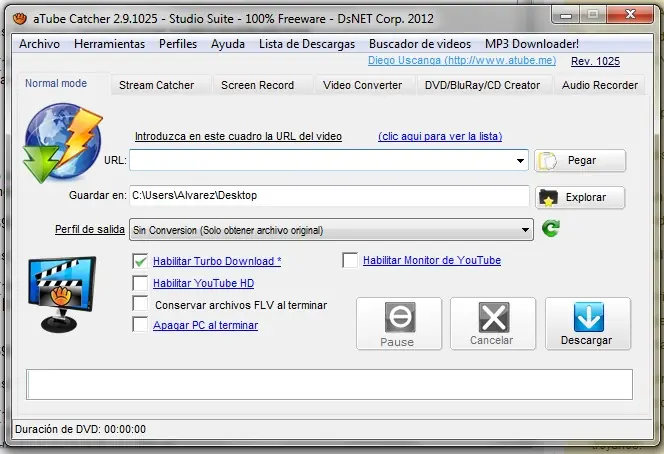Minimize the aTube Catcher window
The image size is (664, 454).
(566, 16)
